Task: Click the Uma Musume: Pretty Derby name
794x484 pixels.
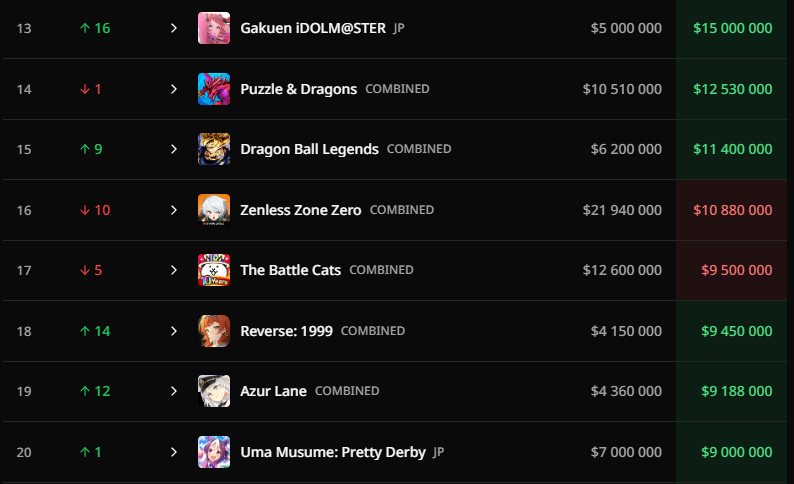Action: pyautogui.click(x=333, y=452)
